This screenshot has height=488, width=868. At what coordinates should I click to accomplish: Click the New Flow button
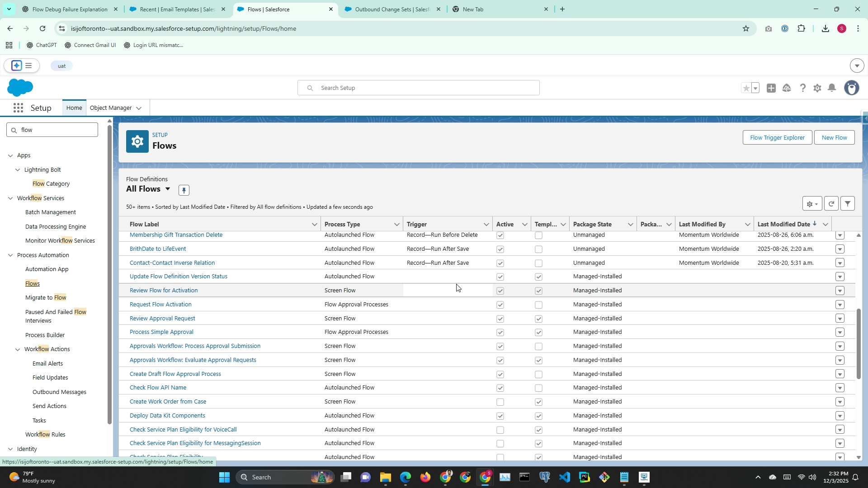[x=834, y=138]
